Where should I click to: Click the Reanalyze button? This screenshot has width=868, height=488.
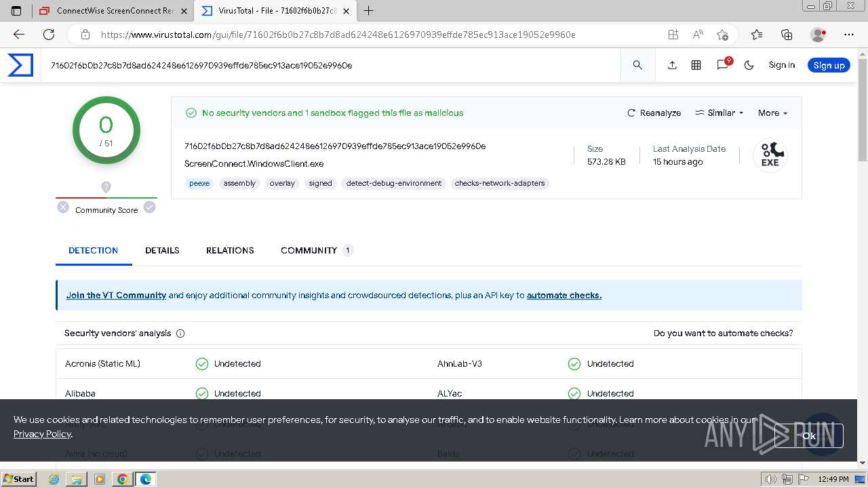[654, 113]
